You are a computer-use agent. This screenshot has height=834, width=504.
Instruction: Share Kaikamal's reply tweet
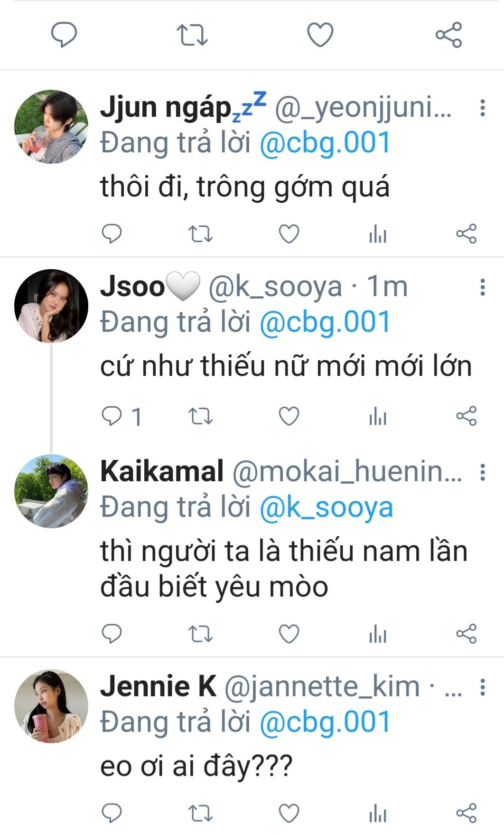pos(466,633)
